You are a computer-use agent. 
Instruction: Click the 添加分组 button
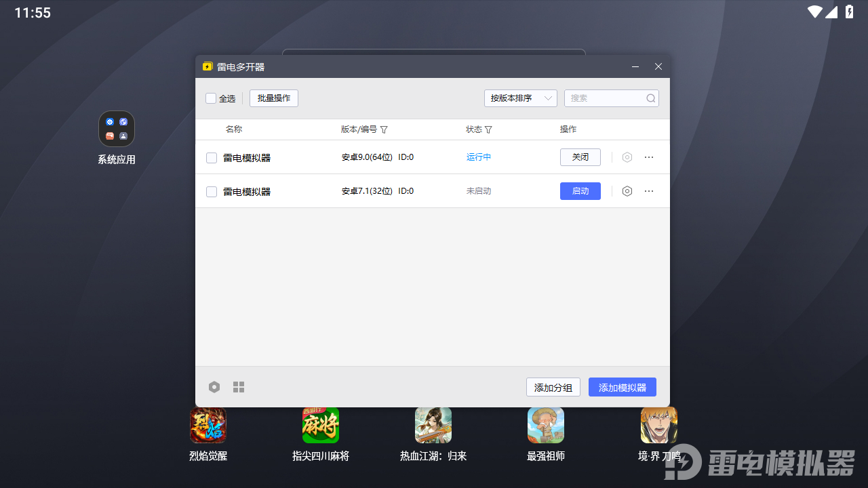point(553,387)
